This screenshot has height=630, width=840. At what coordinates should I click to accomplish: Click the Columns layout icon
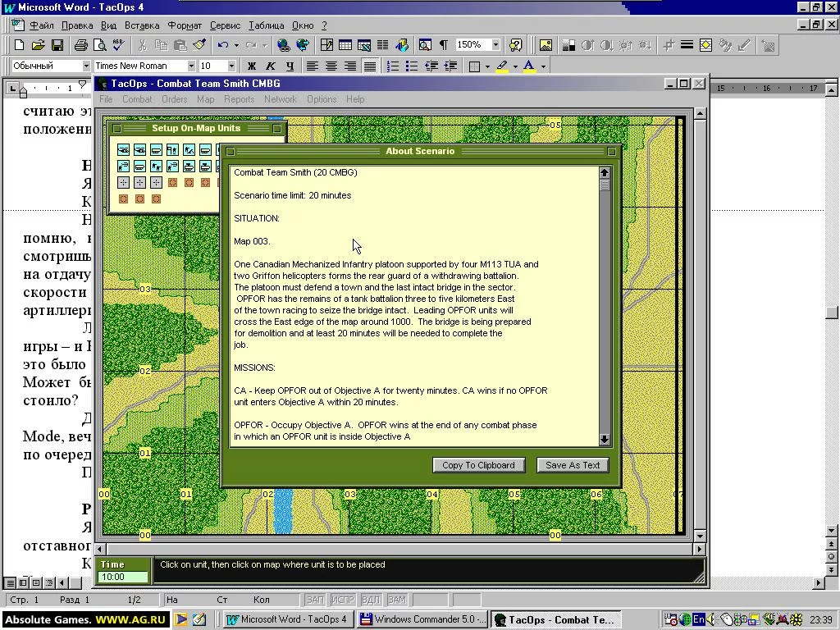click(x=383, y=45)
